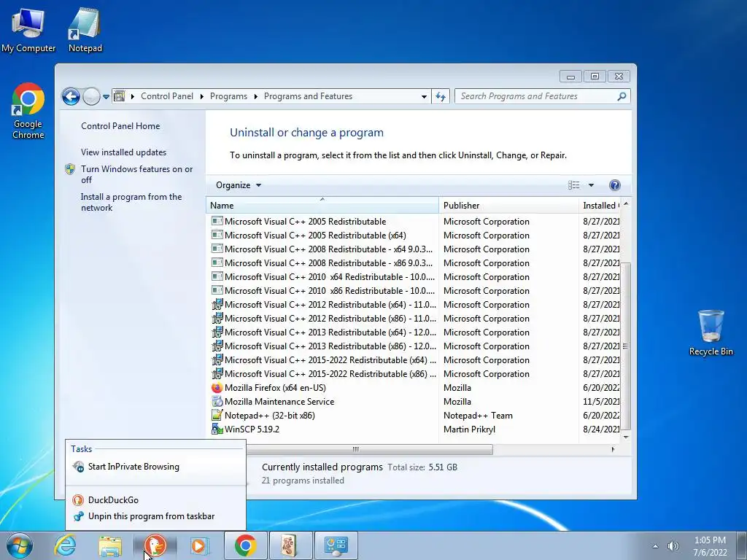
Task: Launch DuckDuckGo from the jump list
Action: [156, 500]
